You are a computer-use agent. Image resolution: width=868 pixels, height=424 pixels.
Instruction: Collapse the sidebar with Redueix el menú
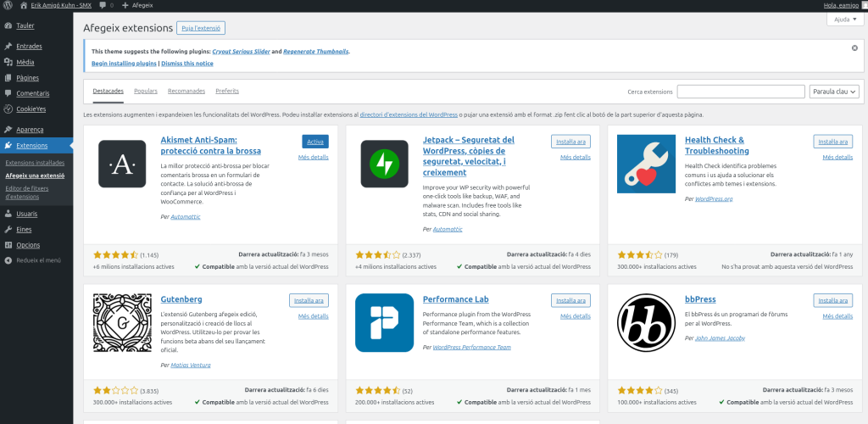pos(38,260)
